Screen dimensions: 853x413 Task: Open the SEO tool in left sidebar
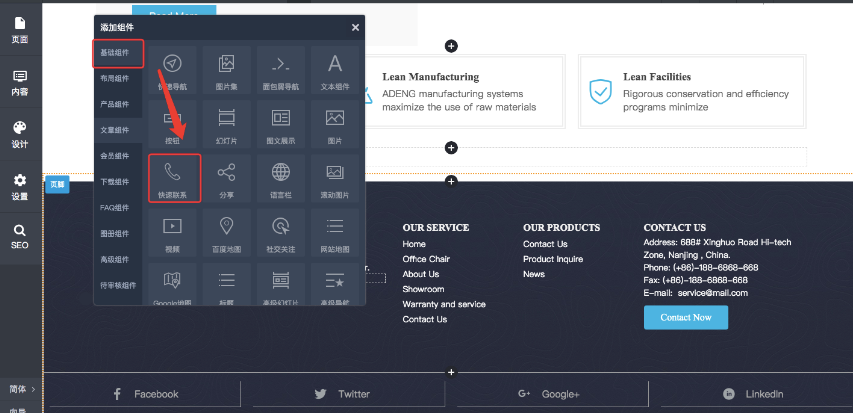coord(20,236)
